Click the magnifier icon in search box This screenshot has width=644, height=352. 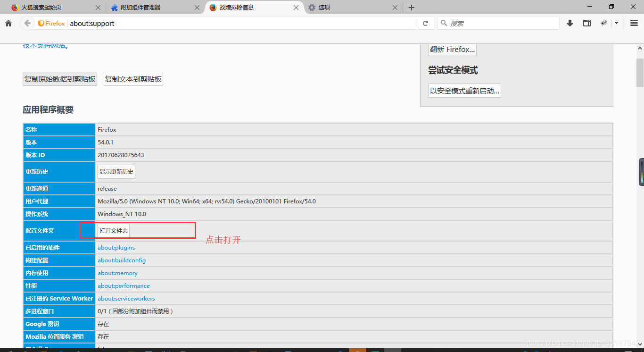[x=443, y=23]
